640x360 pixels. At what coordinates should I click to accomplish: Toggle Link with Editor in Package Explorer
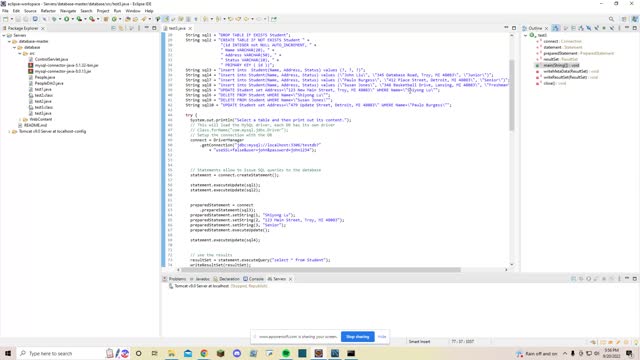pyautogui.click(x=121, y=28)
